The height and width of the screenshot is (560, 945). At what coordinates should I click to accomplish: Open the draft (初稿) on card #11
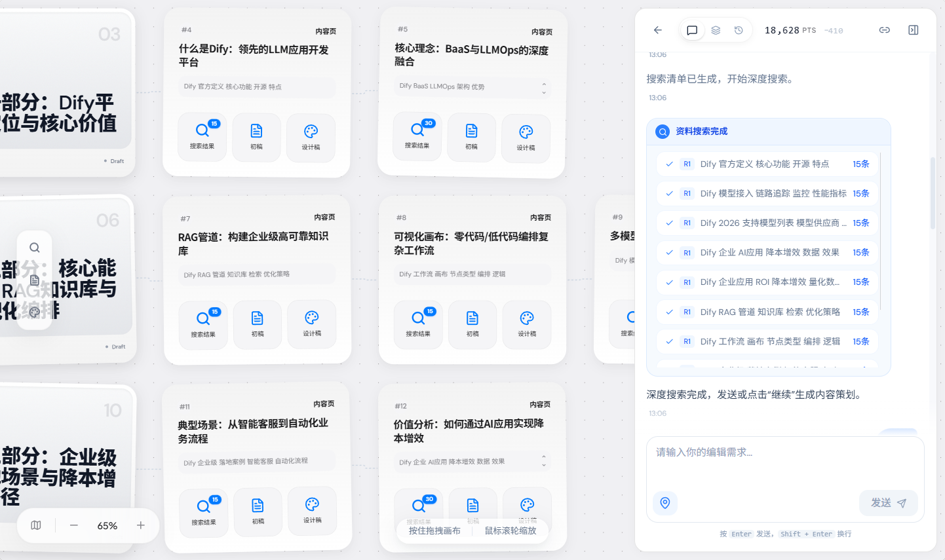click(x=258, y=512)
